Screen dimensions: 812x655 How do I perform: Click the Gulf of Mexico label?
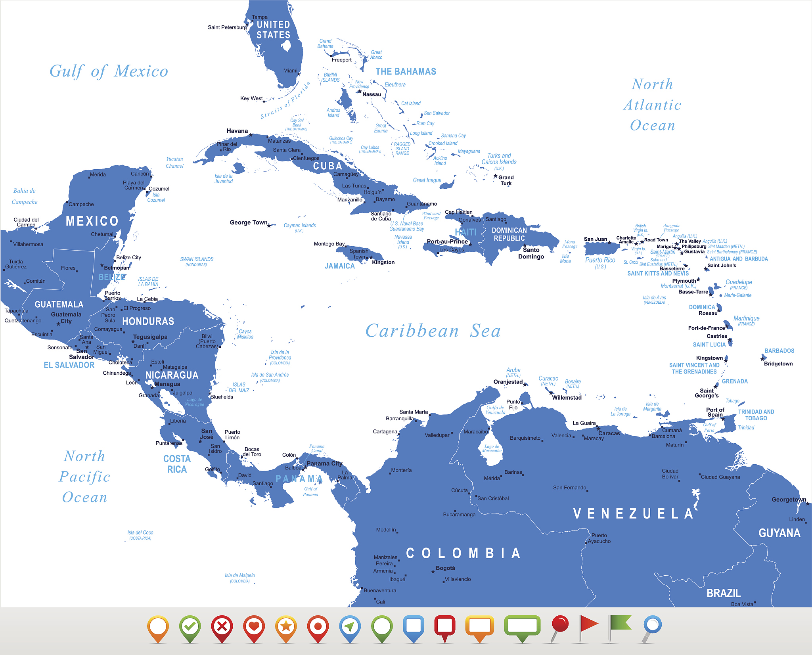[109, 71]
